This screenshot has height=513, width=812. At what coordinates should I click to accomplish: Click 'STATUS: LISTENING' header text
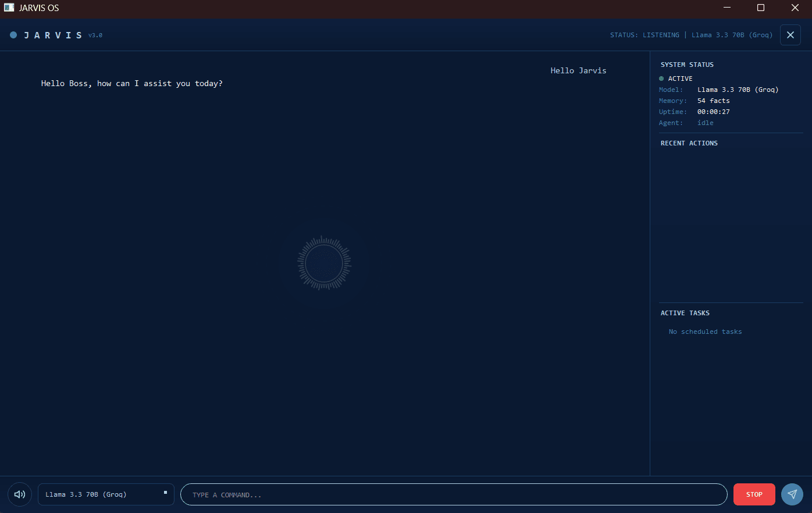(644, 35)
